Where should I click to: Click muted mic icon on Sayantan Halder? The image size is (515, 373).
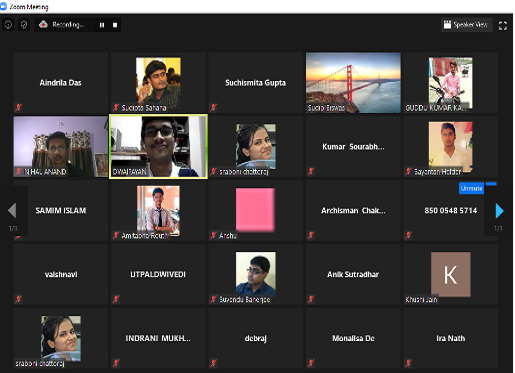tap(408, 171)
